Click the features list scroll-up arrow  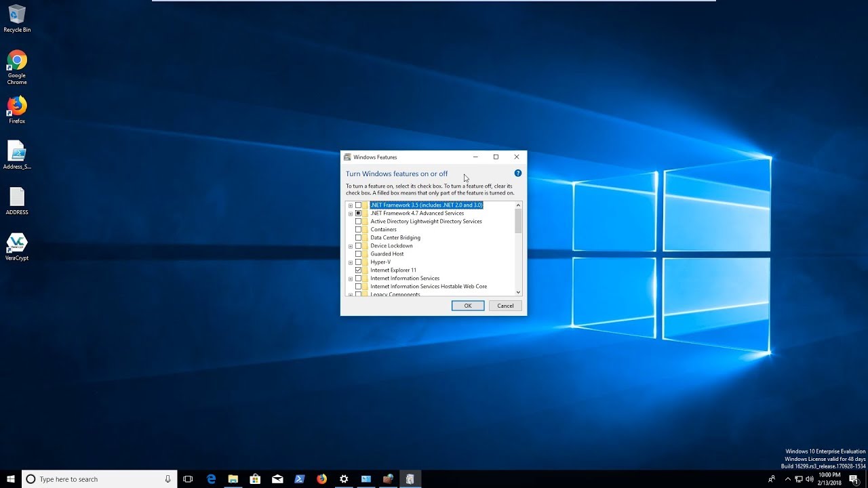[519, 205]
